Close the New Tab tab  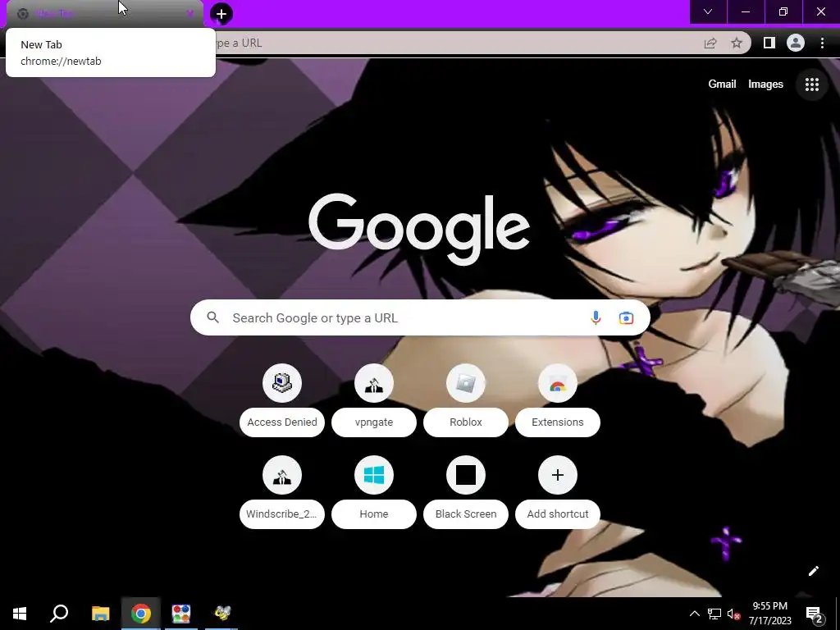(x=189, y=14)
